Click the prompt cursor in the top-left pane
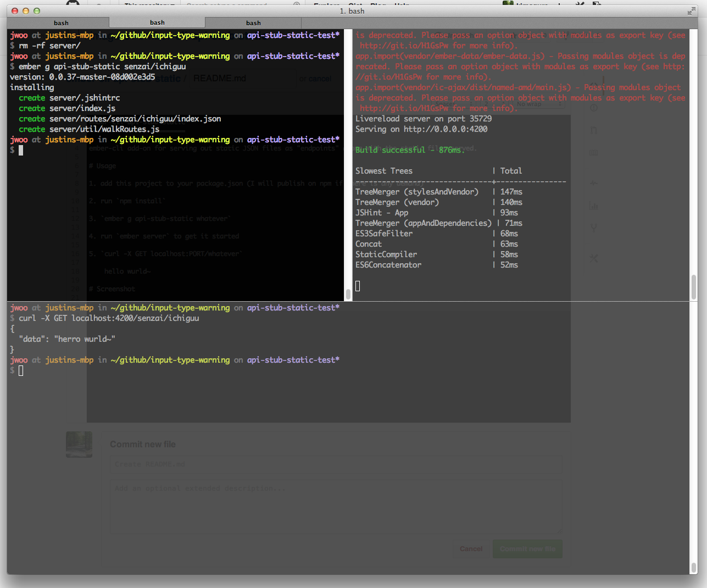Image resolution: width=707 pixels, height=588 pixels. 21,150
